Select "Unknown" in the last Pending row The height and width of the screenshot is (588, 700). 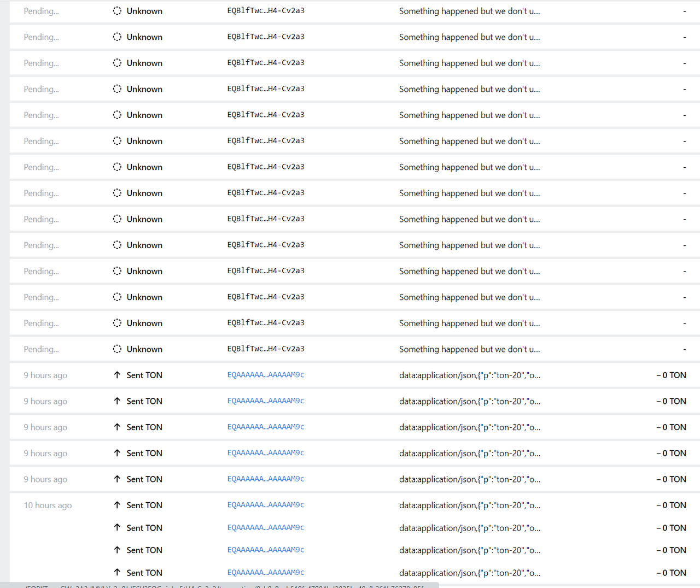[144, 349]
